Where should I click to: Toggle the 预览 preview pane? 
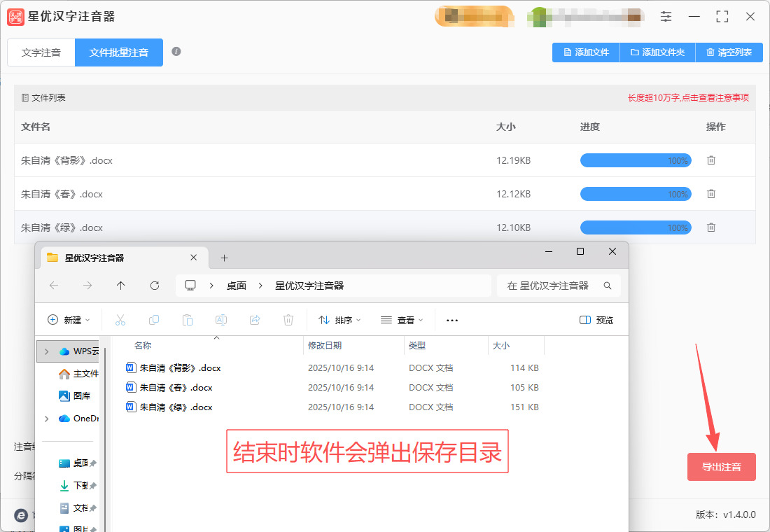coord(596,321)
